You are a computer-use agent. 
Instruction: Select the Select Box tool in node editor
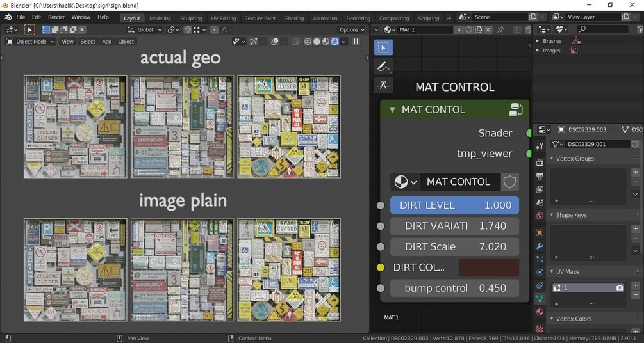383,47
